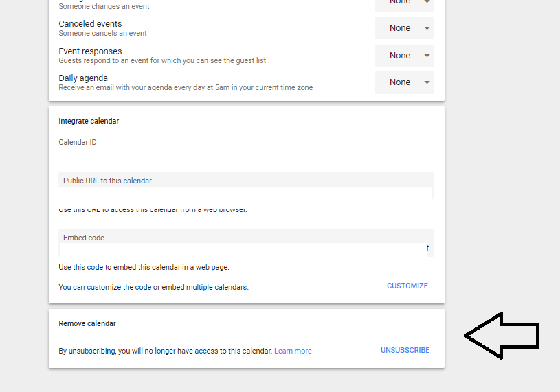
Task: Click the Event responses setting title
Action: pos(90,51)
